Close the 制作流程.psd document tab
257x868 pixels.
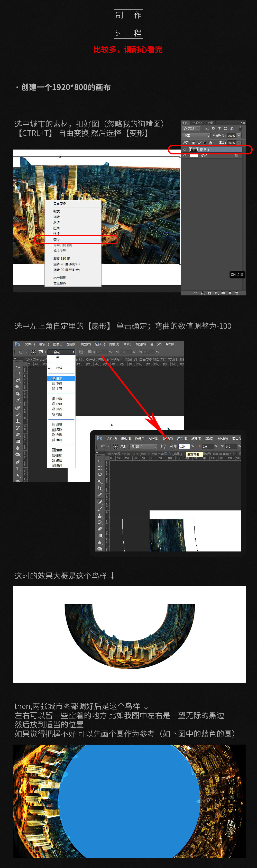234,454
